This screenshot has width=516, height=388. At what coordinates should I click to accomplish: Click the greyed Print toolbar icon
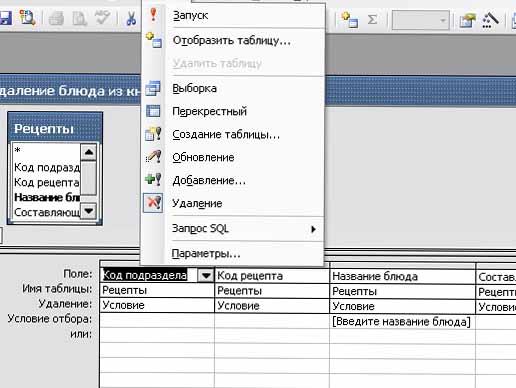(56, 18)
